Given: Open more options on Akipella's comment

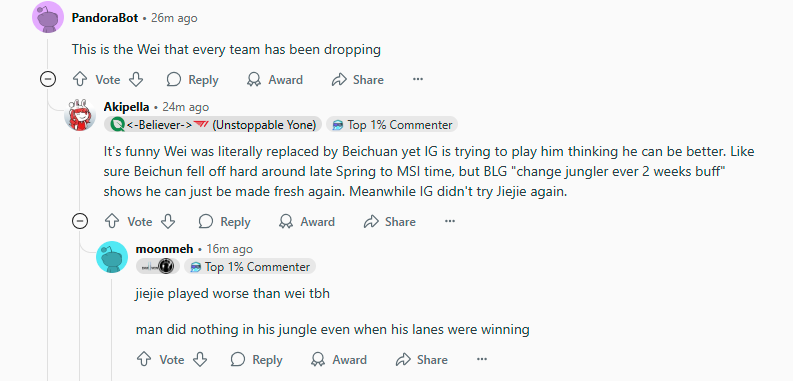Looking at the screenshot, I should tap(450, 222).
